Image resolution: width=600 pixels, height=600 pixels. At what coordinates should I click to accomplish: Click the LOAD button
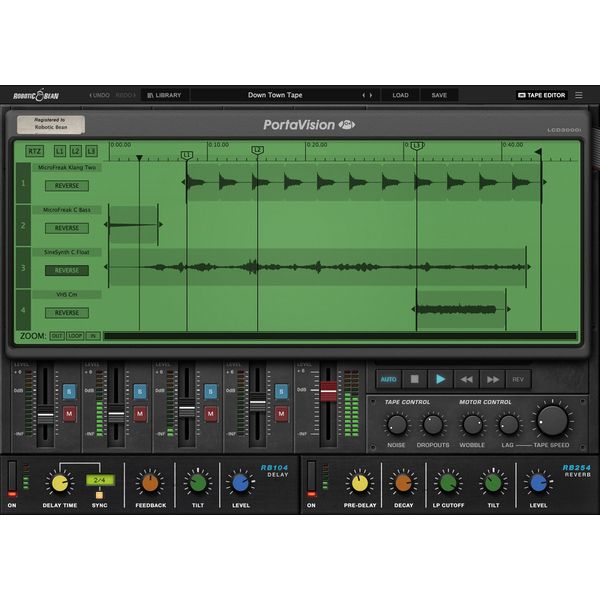pos(400,95)
